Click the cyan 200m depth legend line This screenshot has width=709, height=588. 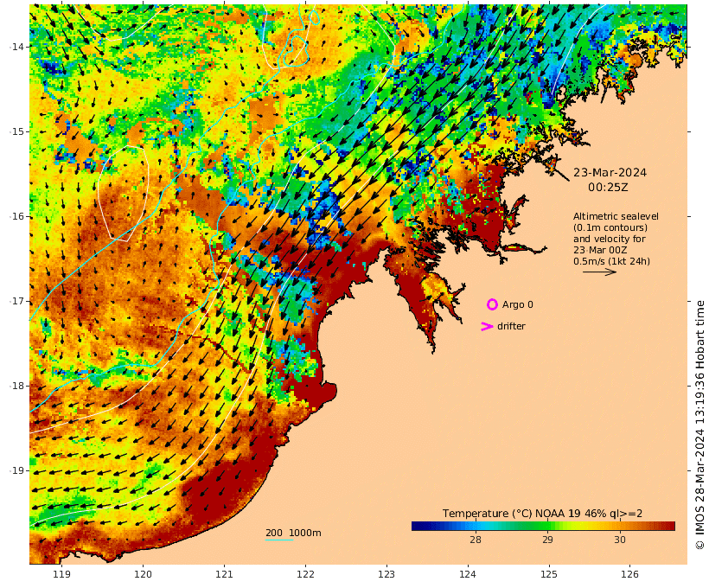[279, 540]
